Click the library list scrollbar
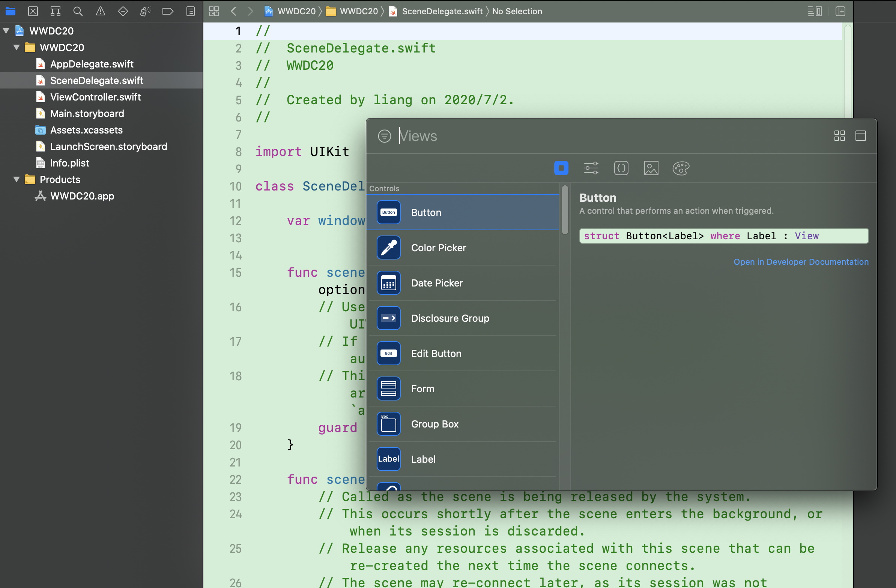The height and width of the screenshot is (588, 896). point(565,209)
